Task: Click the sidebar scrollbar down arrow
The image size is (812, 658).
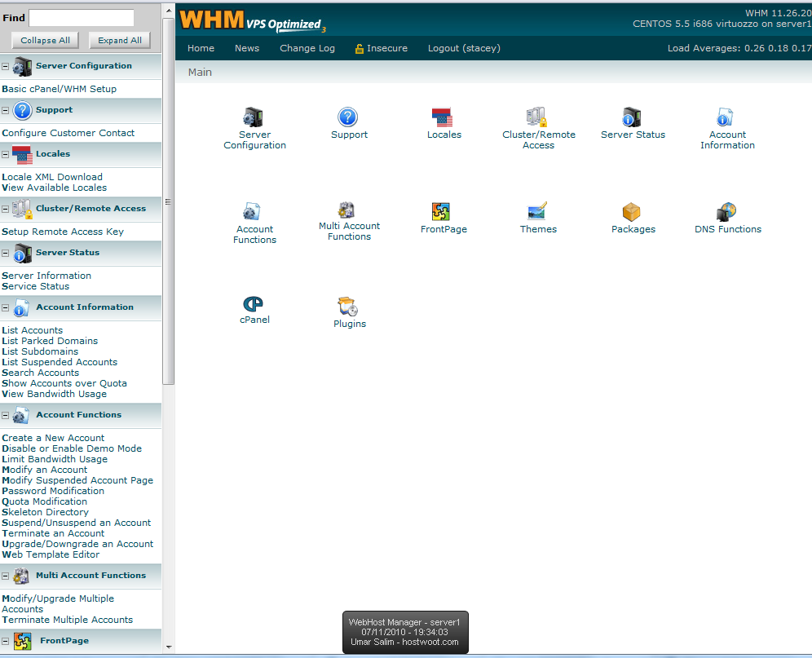Action: click(168, 647)
